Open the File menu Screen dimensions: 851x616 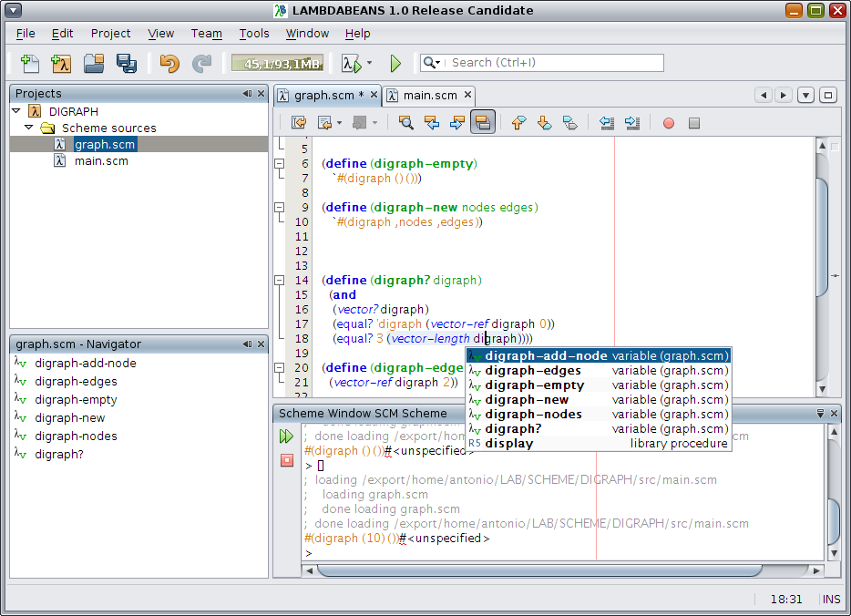point(26,34)
